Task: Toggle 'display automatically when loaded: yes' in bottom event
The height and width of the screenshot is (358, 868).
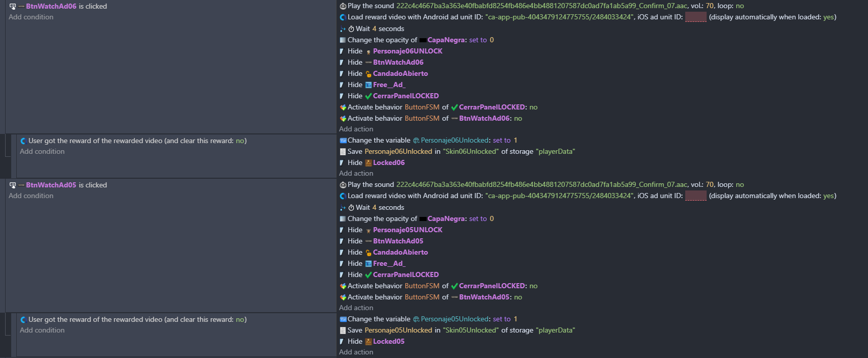Action: pos(829,196)
